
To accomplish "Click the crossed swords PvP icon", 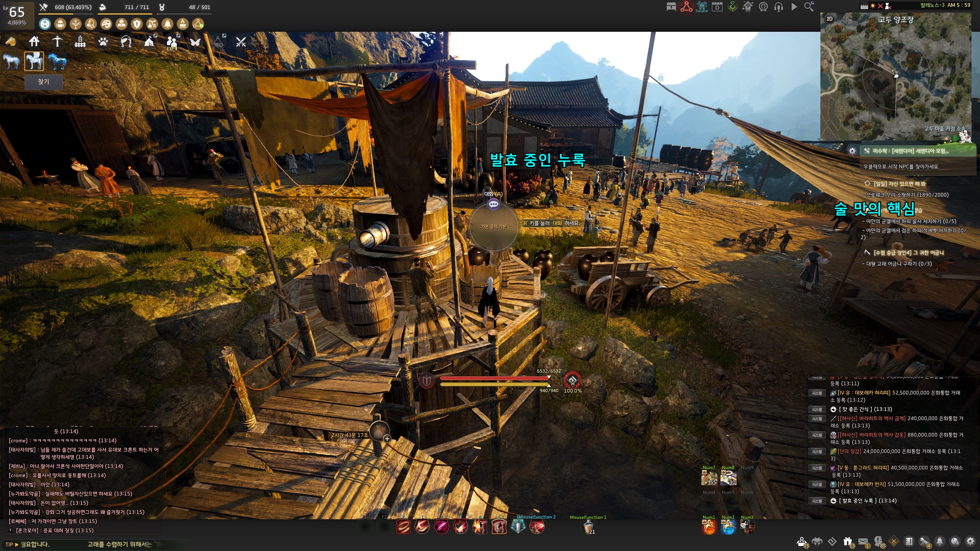I will pos(241,41).
